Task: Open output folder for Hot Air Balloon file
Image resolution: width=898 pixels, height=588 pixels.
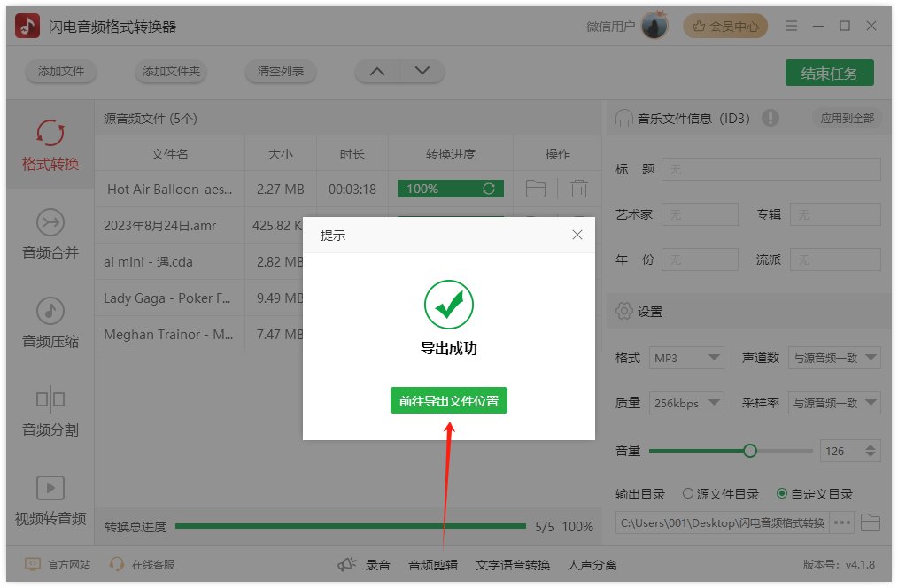Action: coord(535,188)
